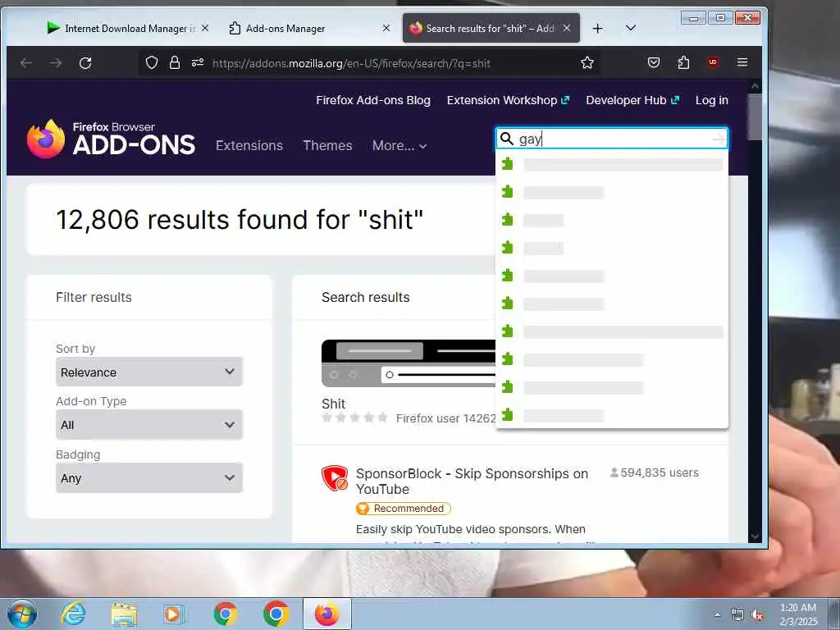Screen dimensions: 840x630
Task: Click SponsorBlock add-on icon
Action: coord(335,478)
